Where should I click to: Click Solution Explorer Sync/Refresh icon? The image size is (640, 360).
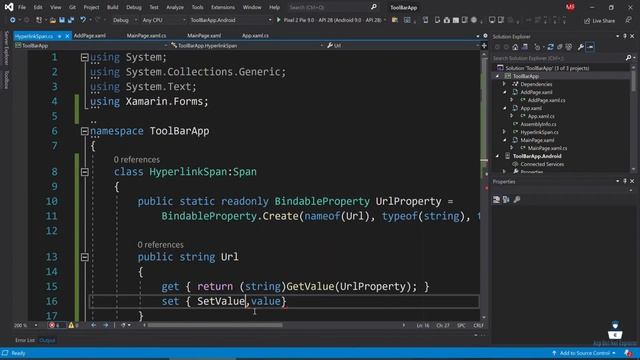(x=550, y=47)
